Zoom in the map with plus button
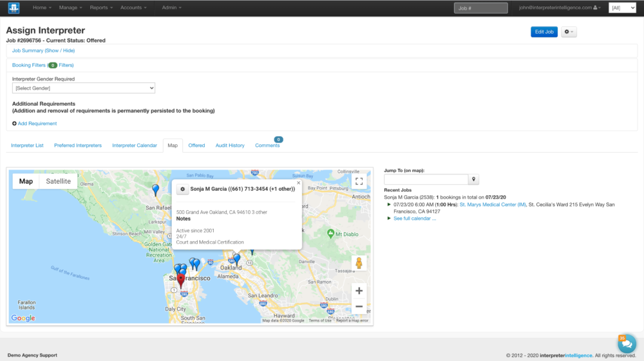 359,291
